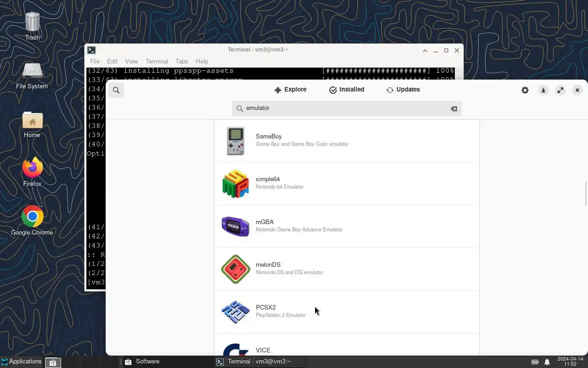This screenshot has height=368, width=588.
Task: Open the VICE result row
Action: coord(347,345)
